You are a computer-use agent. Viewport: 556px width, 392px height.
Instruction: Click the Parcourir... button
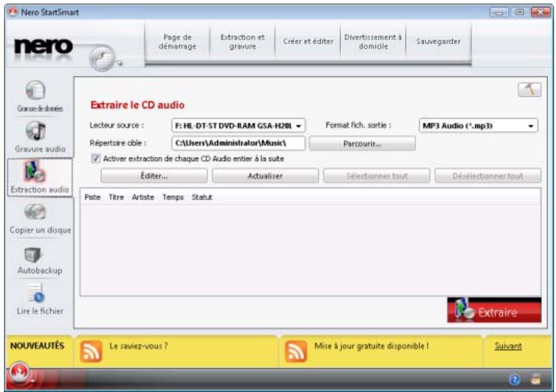coord(362,144)
